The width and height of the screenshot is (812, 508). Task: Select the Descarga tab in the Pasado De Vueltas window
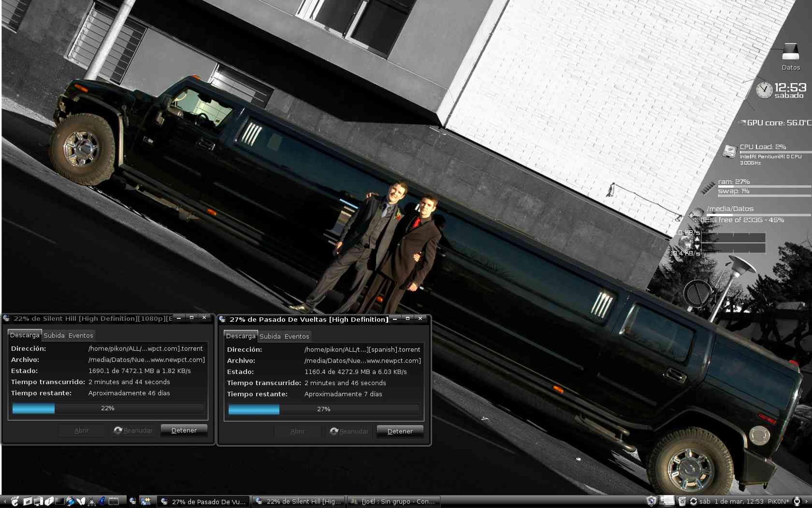(241, 336)
